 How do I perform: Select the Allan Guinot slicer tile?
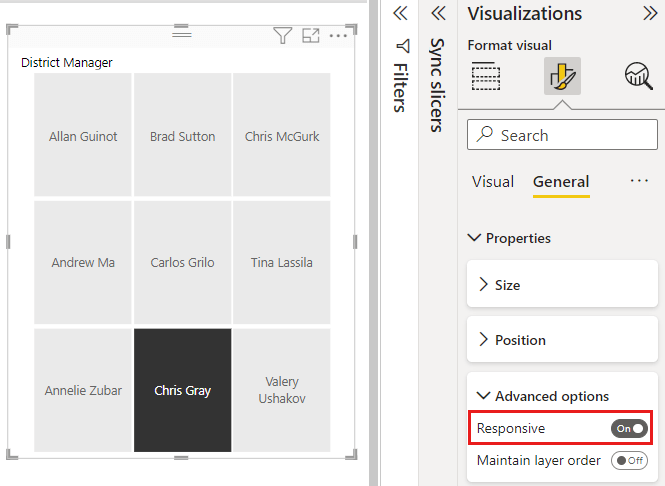click(83, 136)
